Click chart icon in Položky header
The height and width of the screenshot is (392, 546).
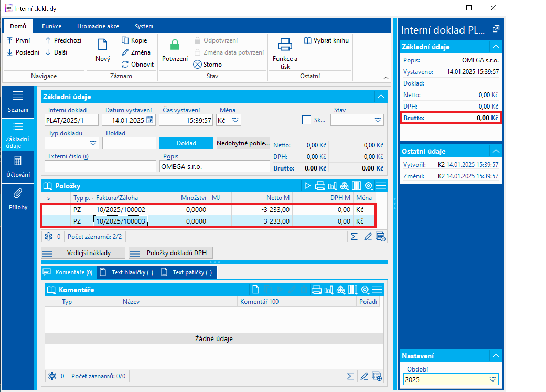pyautogui.click(x=332, y=186)
